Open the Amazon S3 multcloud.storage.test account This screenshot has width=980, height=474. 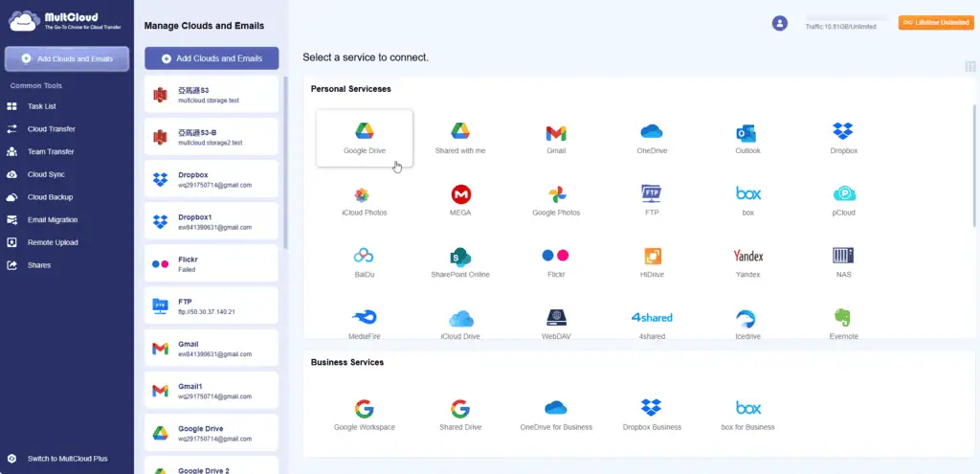pyautogui.click(x=212, y=95)
